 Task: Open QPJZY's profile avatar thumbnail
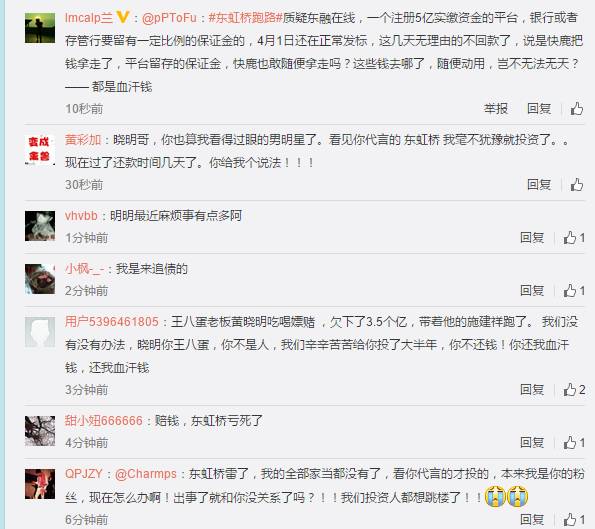point(40,484)
